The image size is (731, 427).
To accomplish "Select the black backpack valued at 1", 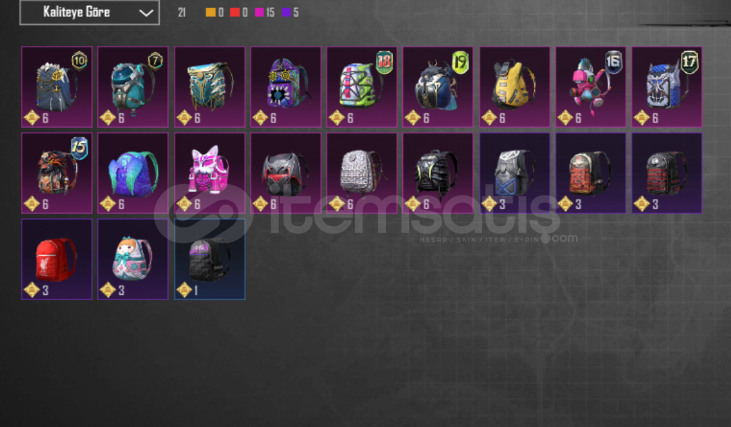I will 210,259.
